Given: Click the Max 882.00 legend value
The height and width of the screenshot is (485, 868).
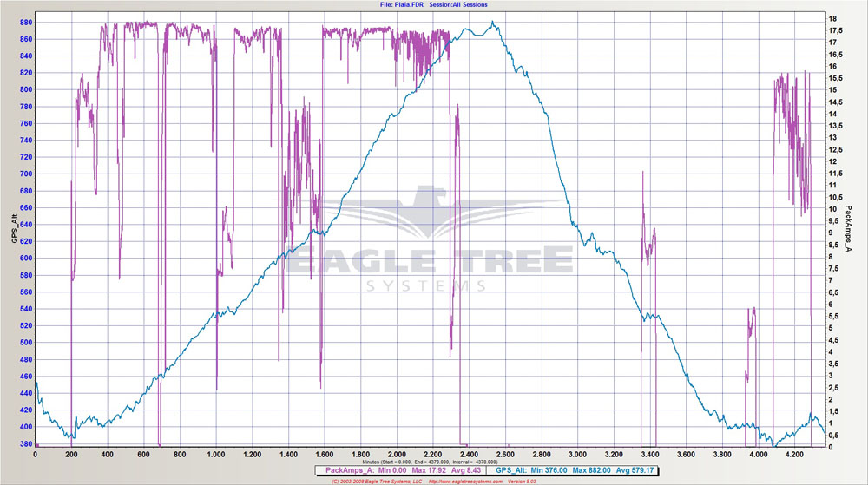Looking at the screenshot, I should (591, 470).
